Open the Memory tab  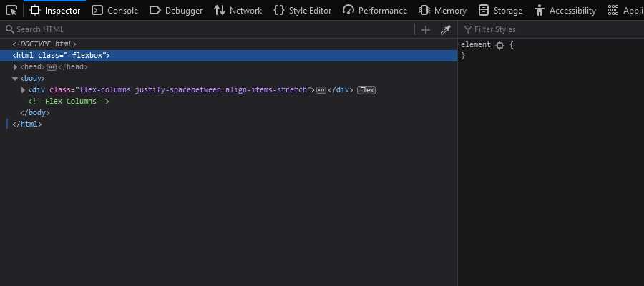[x=443, y=11]
